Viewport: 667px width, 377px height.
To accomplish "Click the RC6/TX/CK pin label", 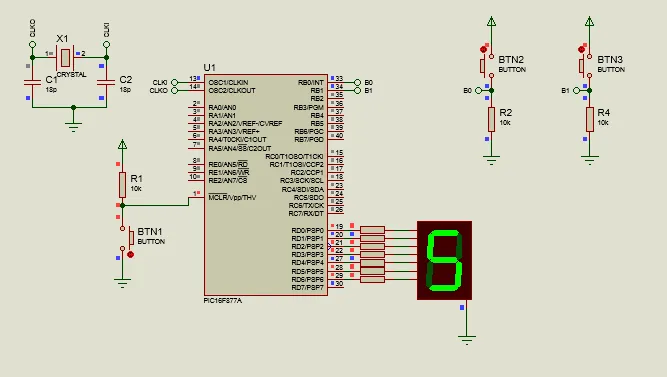I will pyautogui.click(x=306, y=206).
